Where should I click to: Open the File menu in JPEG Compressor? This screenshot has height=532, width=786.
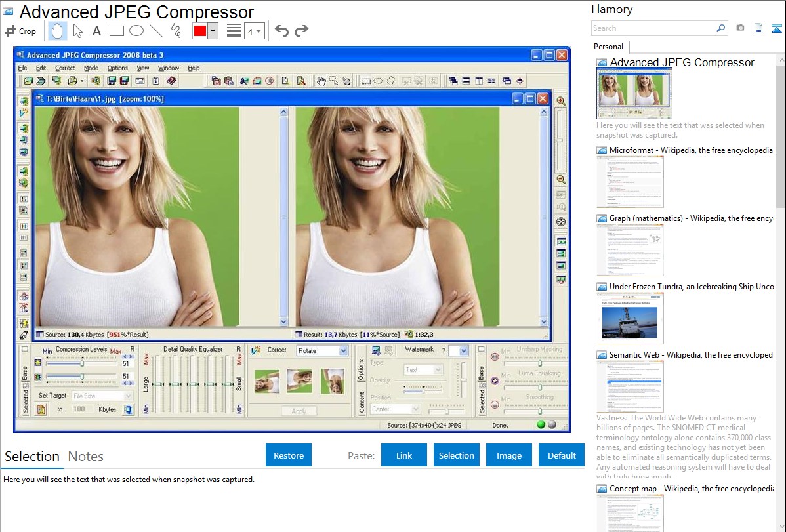point(22,68)
